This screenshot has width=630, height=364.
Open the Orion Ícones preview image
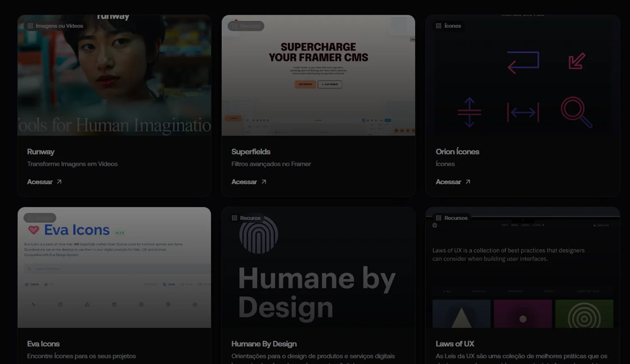tap(523, 75)
